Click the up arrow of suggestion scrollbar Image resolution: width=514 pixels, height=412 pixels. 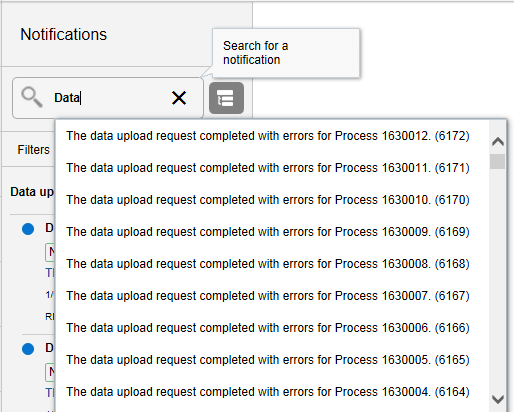(x=498, y=142)
